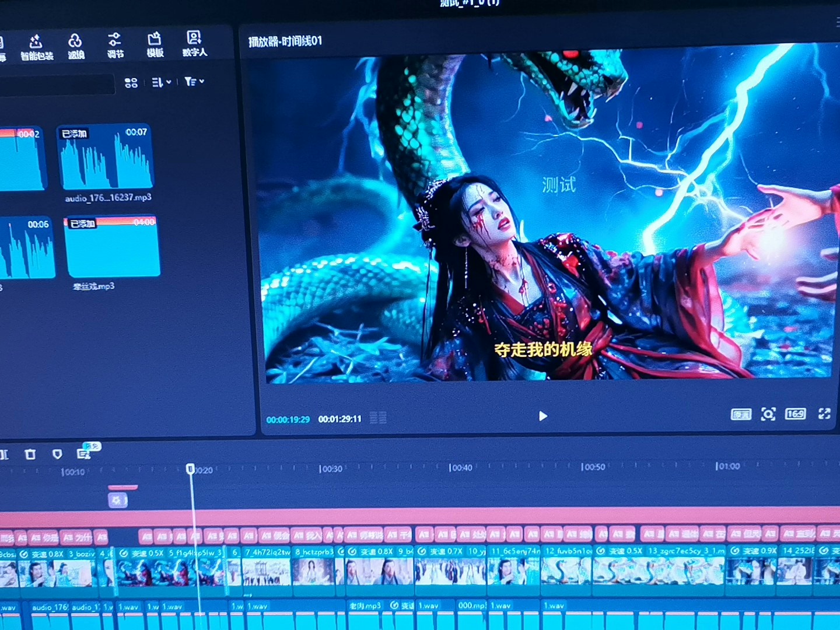Open the media sort order dropdown
Screen dimensions: 840x630
[x=161, y=82]
